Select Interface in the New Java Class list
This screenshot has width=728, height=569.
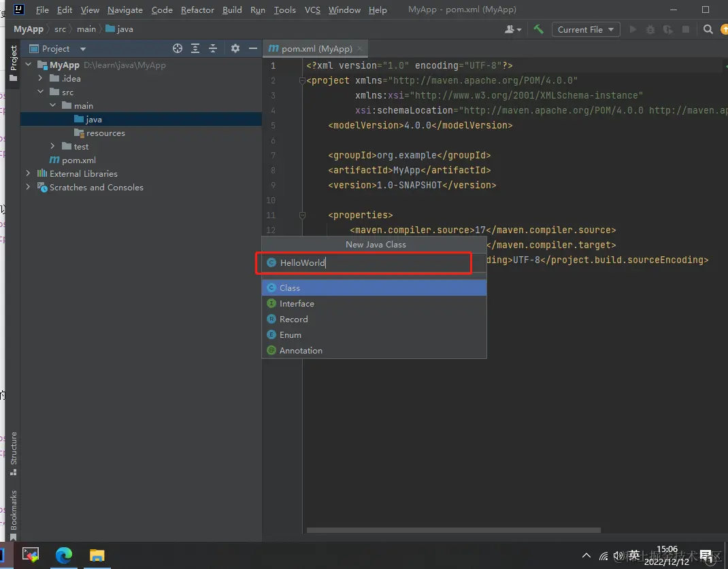(297, 304)
